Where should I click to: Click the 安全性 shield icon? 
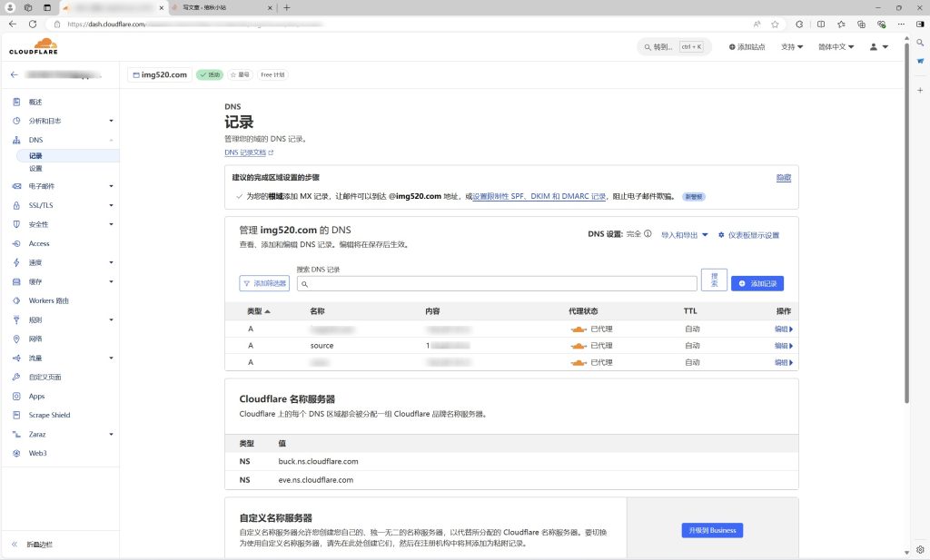[16, 224]
